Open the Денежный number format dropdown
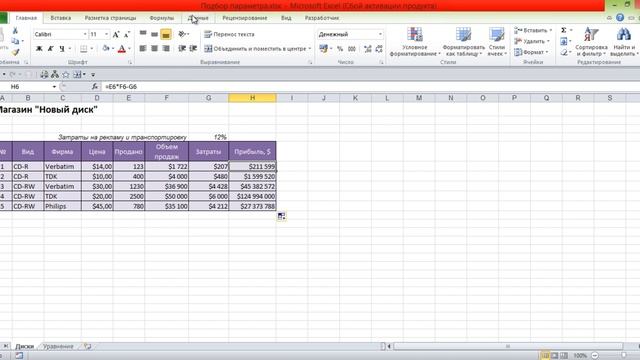The width and height of the screenshot is (640, 360). [x=380, y=34]
